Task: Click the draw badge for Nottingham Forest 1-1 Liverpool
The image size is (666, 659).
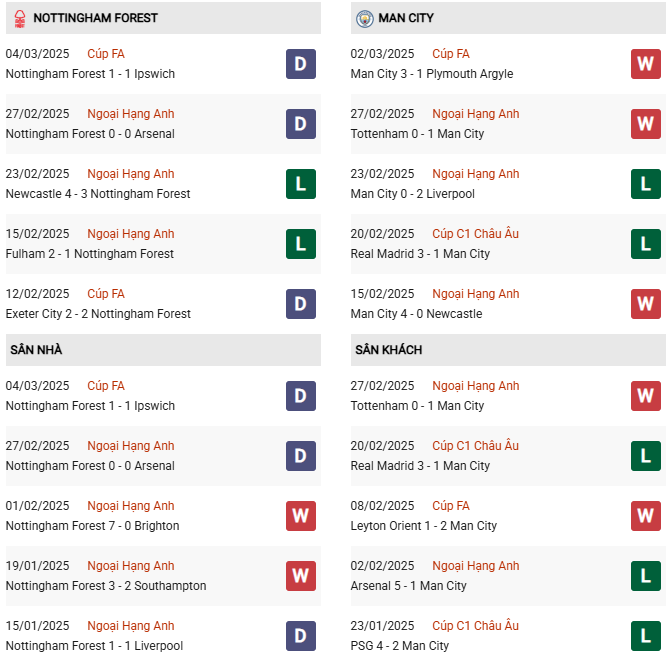Action: tap(300, 636)
